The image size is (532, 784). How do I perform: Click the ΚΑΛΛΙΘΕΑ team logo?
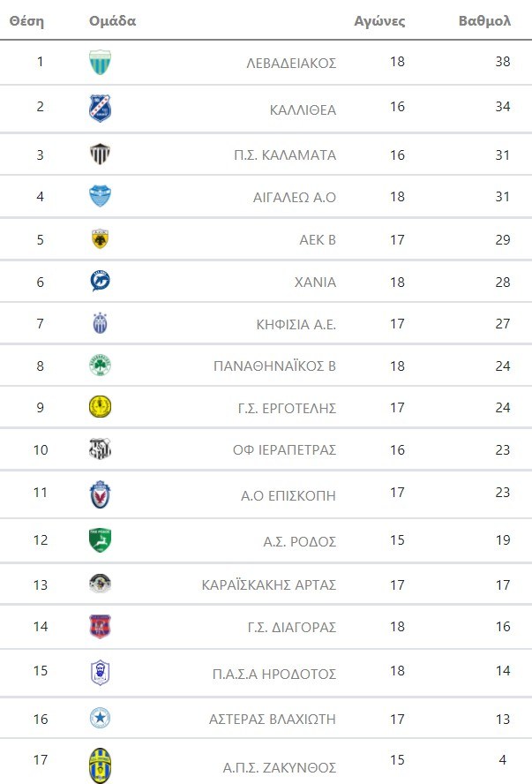[x=100, y=109]
